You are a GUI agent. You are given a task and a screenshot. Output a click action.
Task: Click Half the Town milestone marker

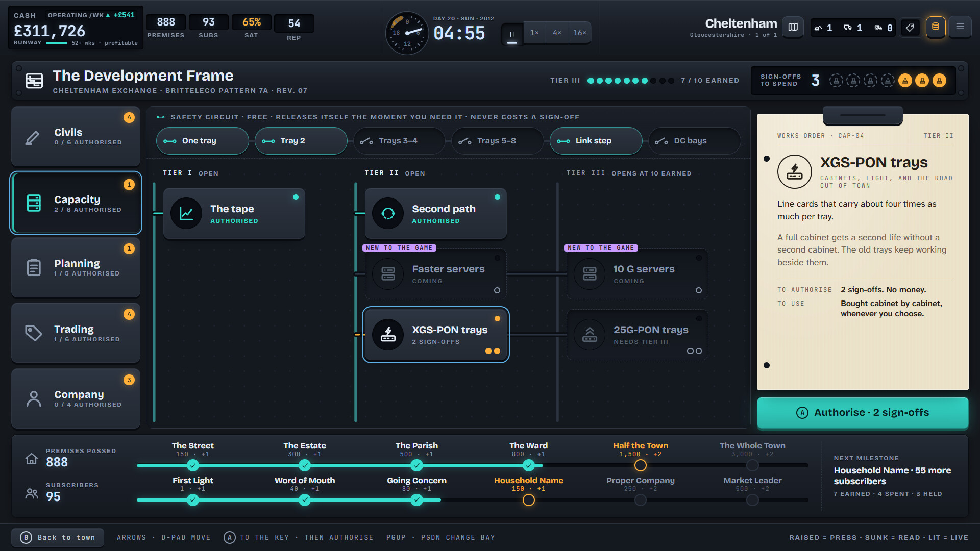pyautogui.click(x=640, y=465)
